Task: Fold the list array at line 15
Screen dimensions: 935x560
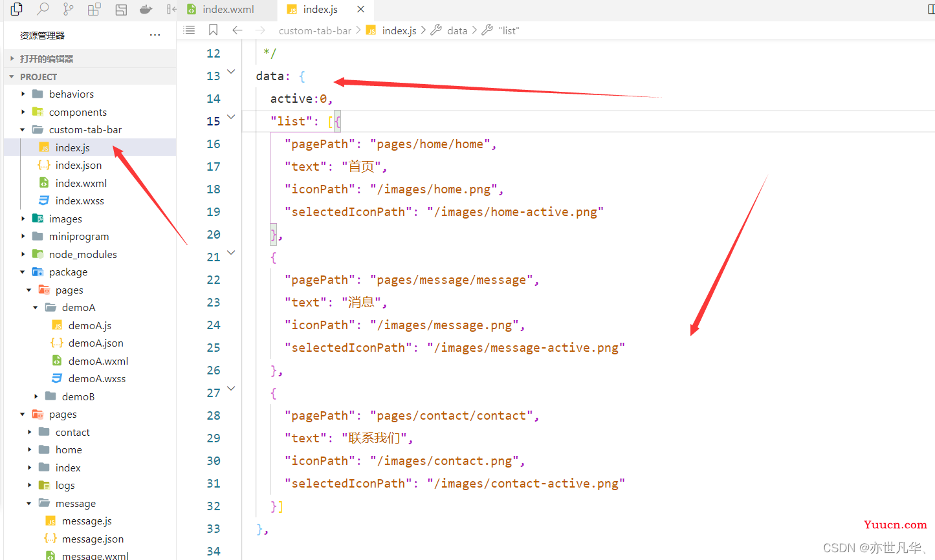Action: (231, 117)
